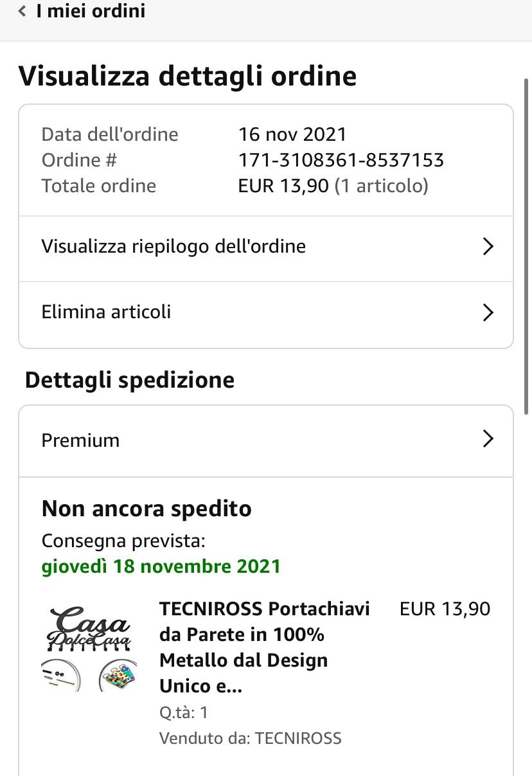Tap the Venduto da: TECNIROSS seller text

250,738
